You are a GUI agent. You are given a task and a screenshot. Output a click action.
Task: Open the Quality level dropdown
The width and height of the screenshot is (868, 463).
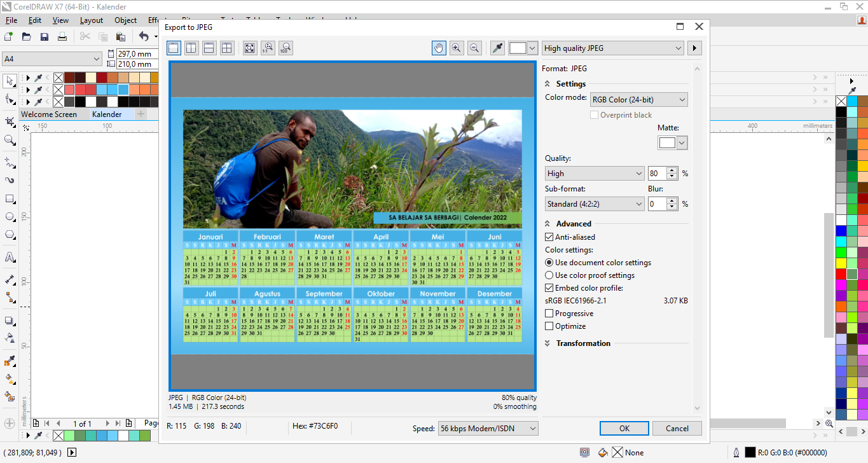[595, 173]
